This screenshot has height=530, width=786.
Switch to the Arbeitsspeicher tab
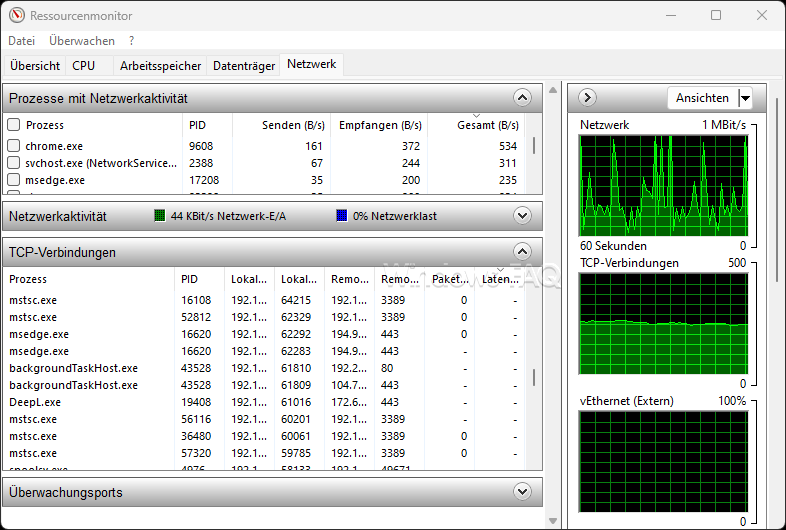(x=160, y=66)
